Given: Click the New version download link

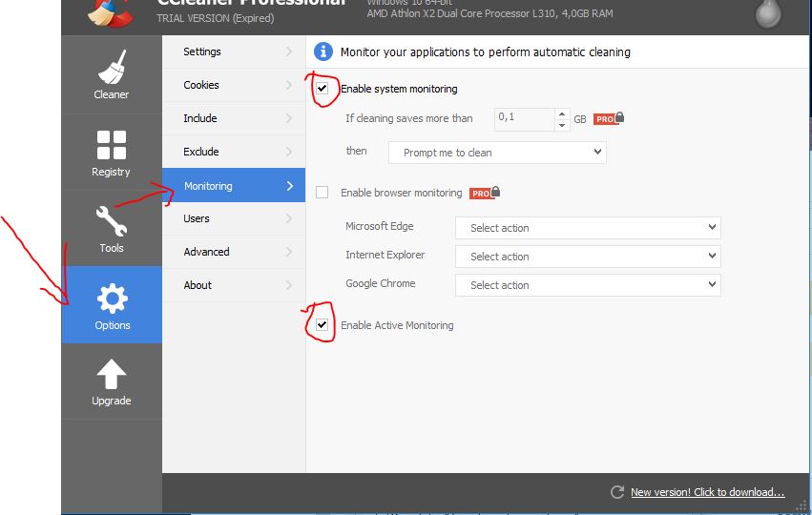Looking at the screenshot, I should 707,492.
